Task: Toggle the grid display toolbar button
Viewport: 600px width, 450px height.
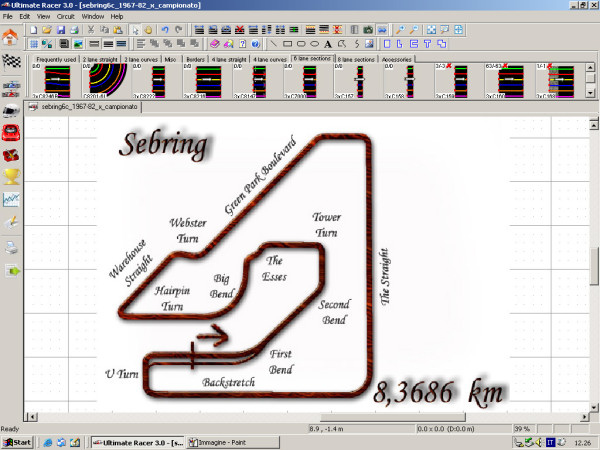Action: coord(33,44)
